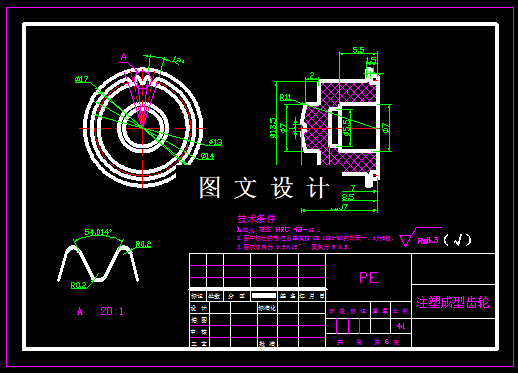518x373 pixels.
Task: Select the ø17 diameter label on the gear
Action: (82, 79)
